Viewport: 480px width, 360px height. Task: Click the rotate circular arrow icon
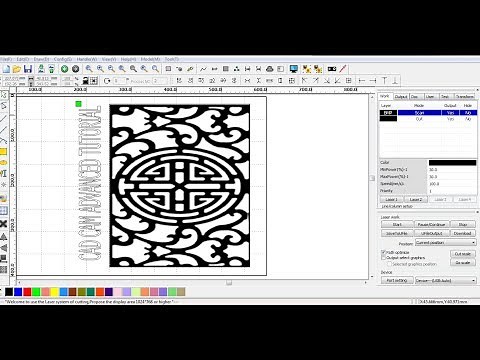click(x=107, y=81)
